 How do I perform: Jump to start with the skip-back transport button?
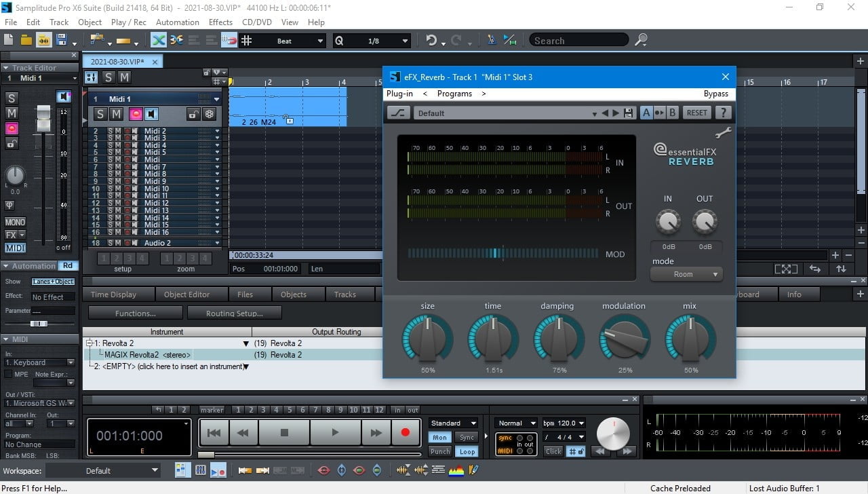click(x=214, y=432)
